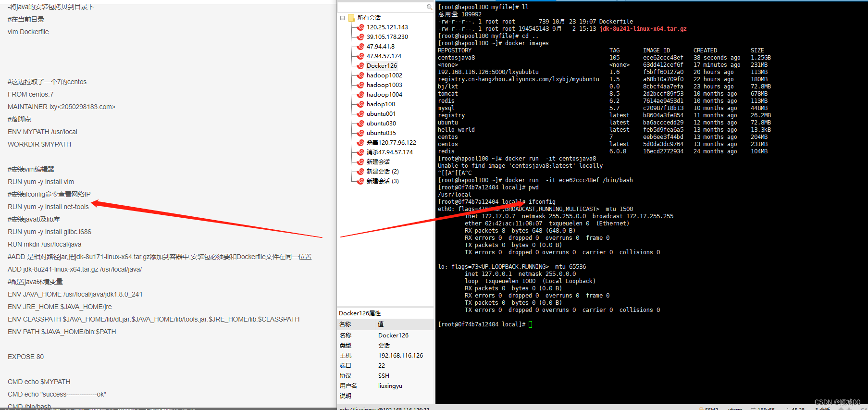The width and height of the screenshot is (868, 410).
Task: Click the search magnifier icon in session manager
Action: point(429,7)
